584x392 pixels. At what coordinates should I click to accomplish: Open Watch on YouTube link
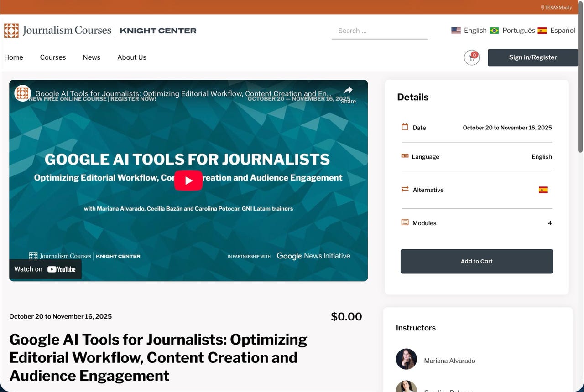pyautogui.click(x=45, y=269)
